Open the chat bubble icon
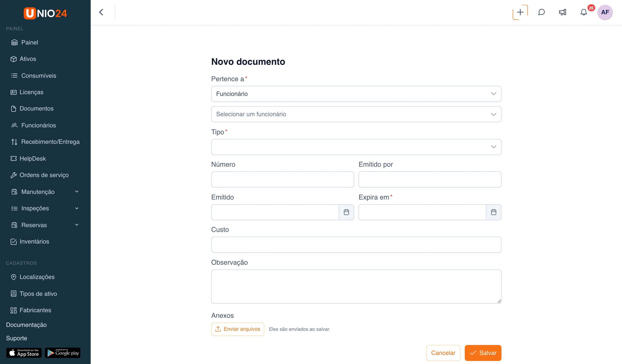Viewport: 622px width, 364px height. click(541, 12)
